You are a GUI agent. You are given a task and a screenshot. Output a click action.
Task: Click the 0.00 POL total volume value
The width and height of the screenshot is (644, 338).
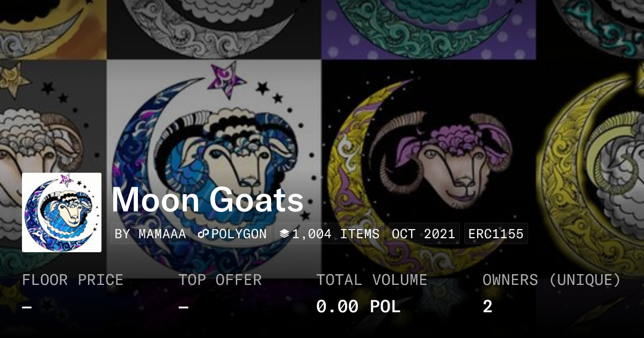pyautogui.click(x=358, y=307)
